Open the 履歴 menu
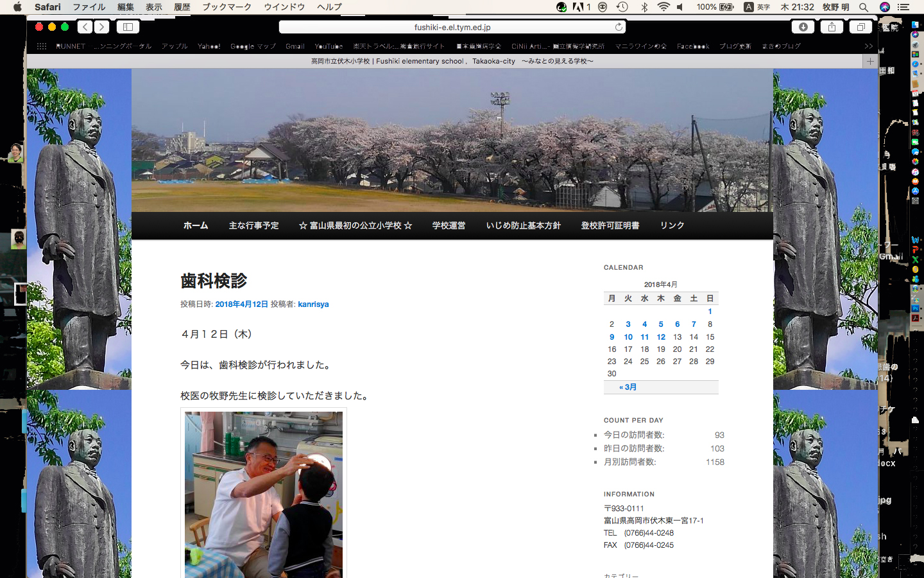The width and height of the screenshot is (924, 578). point(182,7)
